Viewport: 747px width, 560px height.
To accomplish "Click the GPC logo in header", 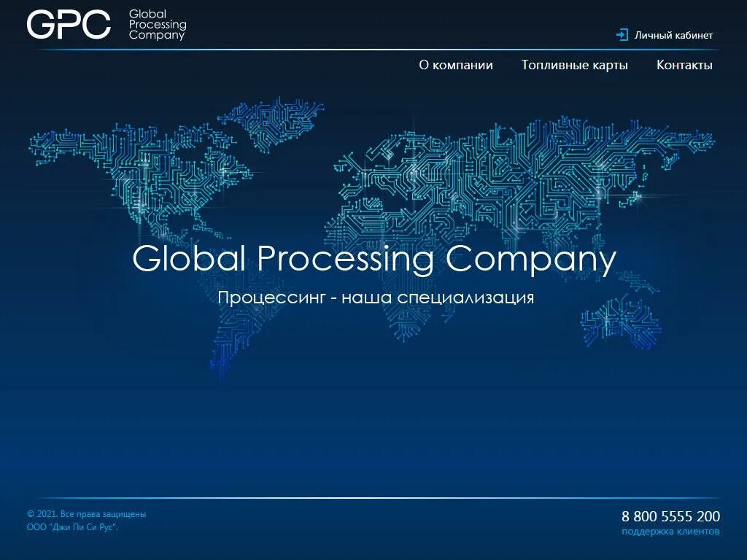I will (69, 24).
